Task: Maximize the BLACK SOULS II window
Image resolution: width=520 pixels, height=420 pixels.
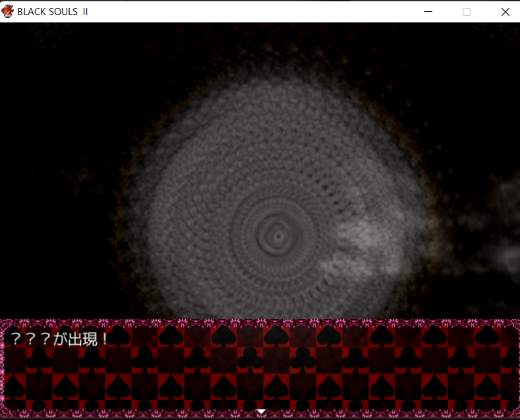Action: (466, 12)
